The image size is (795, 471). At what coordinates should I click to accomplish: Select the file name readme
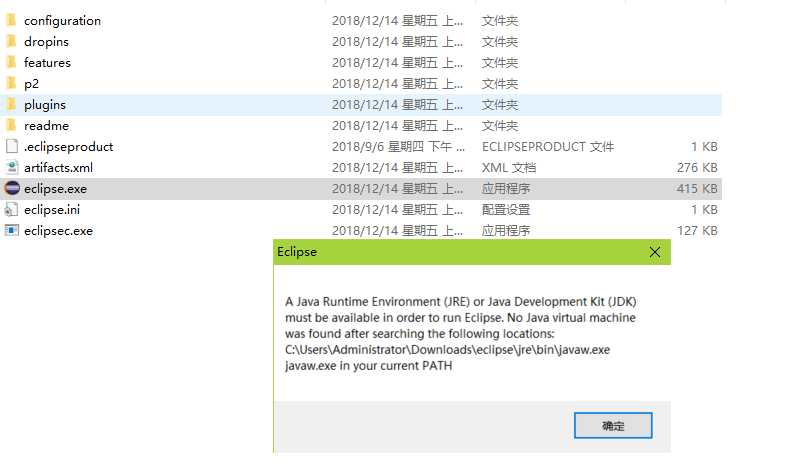[46, 125]
